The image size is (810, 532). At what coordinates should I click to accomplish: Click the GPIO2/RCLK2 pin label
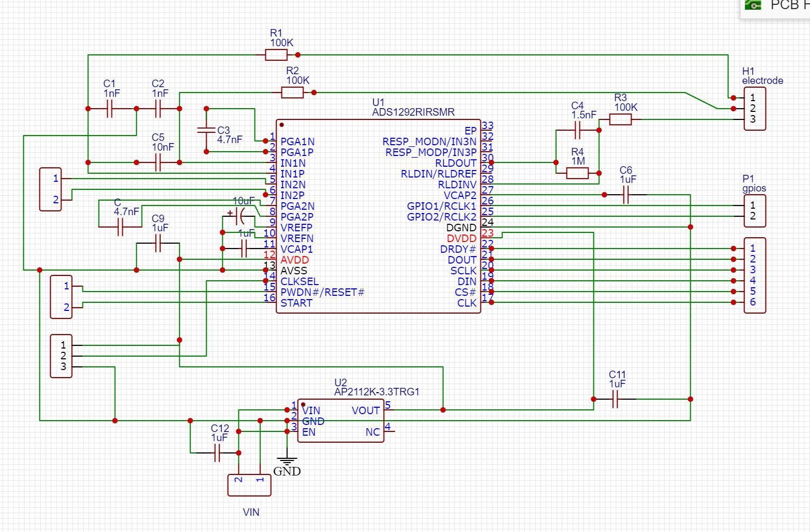pyautogui.click(x=442, y=217)
